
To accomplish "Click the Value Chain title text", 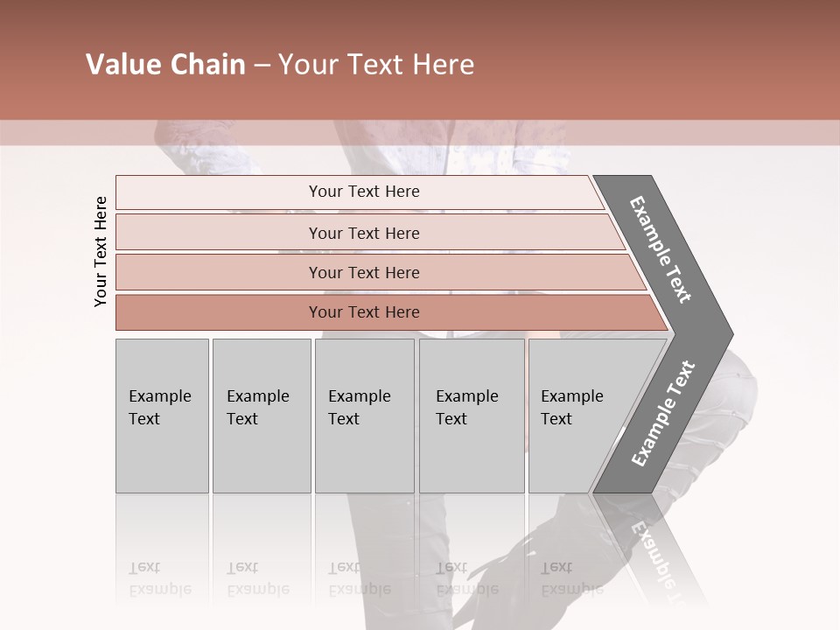I will click(x=165, y=65).
